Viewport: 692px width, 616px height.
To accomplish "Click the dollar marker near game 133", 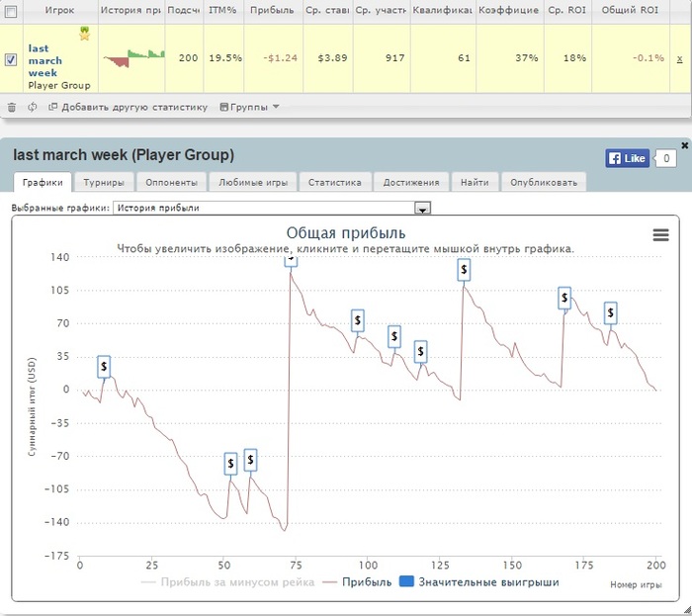I will click(x=464, y=269).
